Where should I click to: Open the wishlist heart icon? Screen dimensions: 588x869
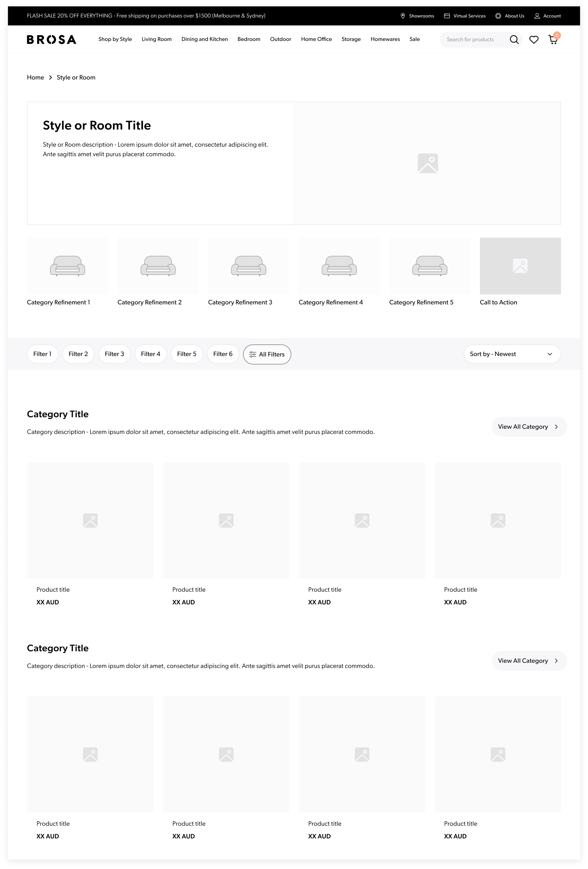pos(534,40)
